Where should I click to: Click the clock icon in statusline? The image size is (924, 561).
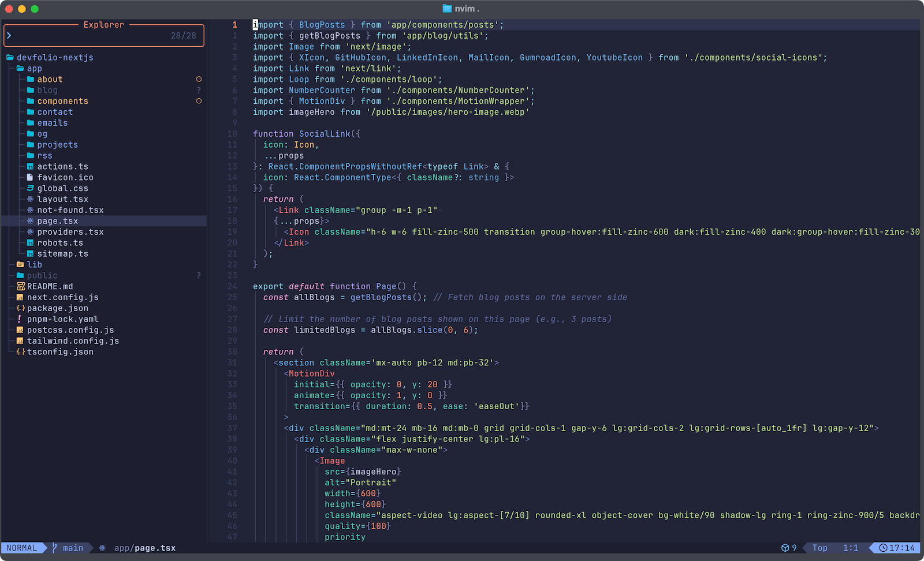point(883,548)
